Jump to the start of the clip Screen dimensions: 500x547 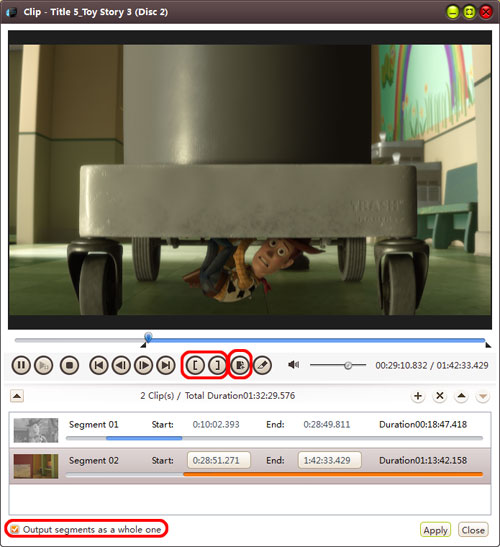click(x=99, y=365)
